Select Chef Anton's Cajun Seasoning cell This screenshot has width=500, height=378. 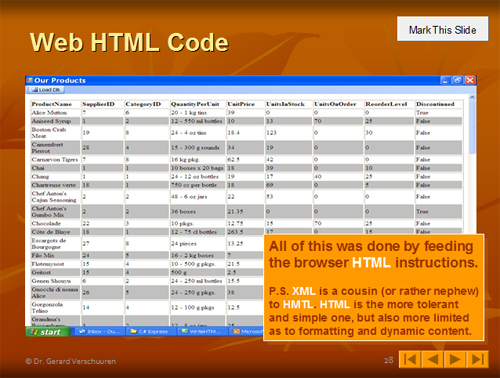(55, 197)
